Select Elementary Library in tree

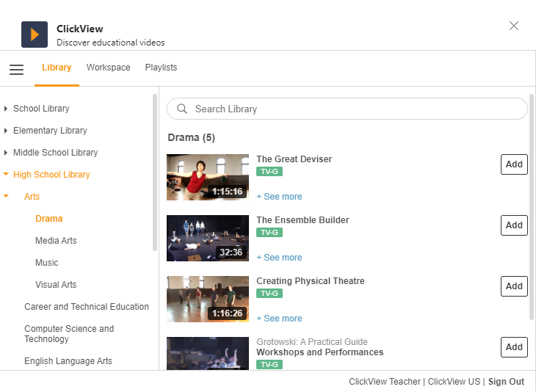pos(50,131)
